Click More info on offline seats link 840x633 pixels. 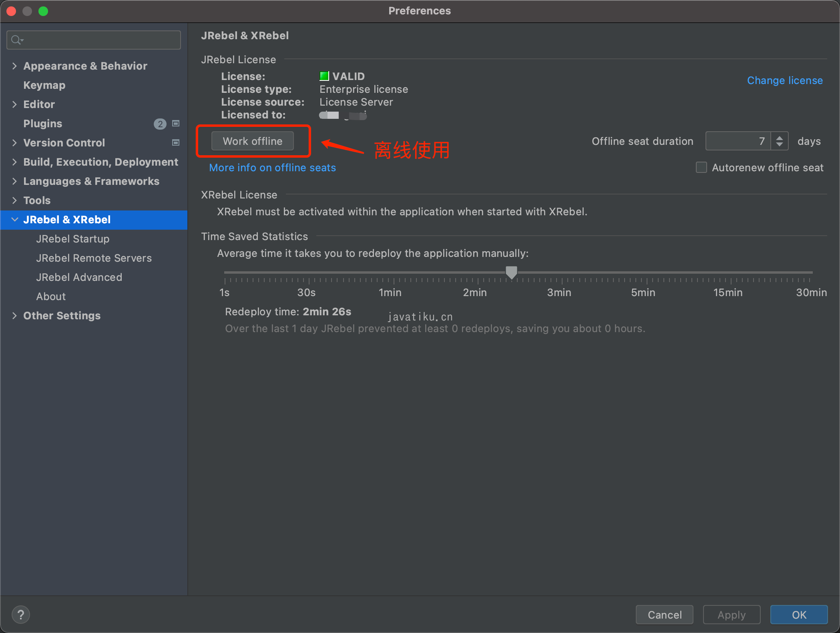[272, 168]
